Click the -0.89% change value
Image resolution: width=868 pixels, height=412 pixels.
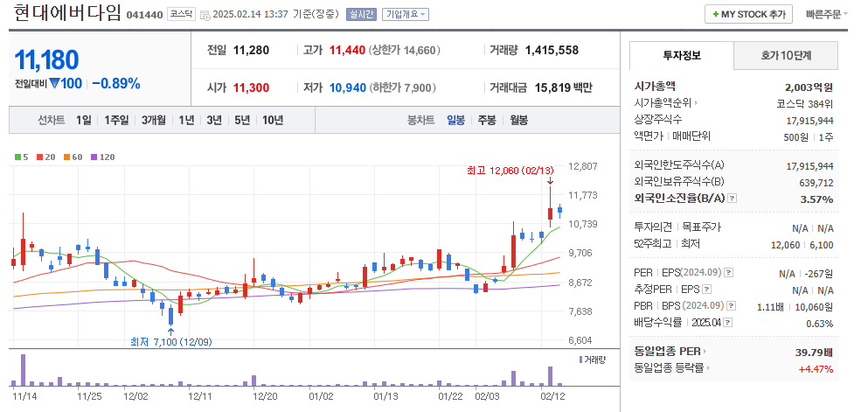116,84
